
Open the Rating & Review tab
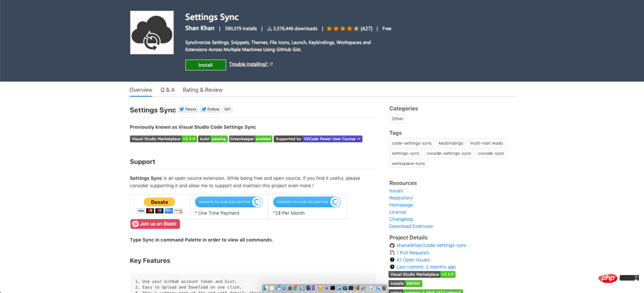coord(202,90)
